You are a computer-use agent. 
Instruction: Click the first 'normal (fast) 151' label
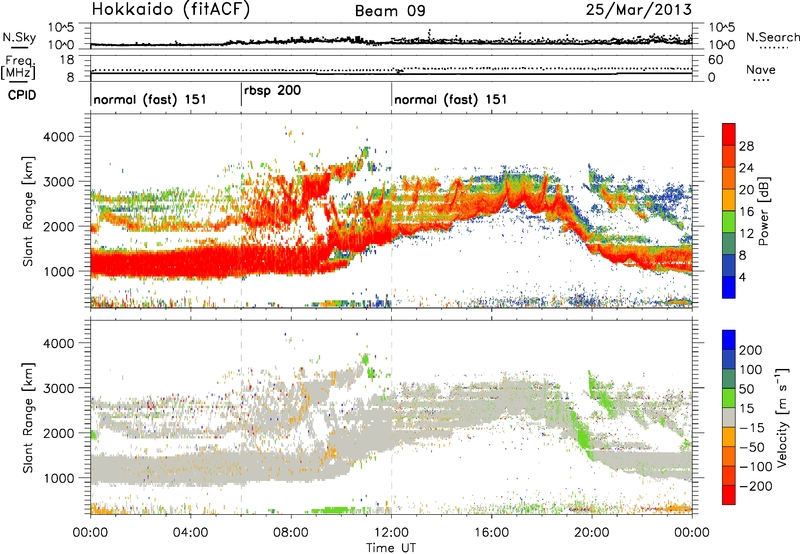(x=150, y=99)
